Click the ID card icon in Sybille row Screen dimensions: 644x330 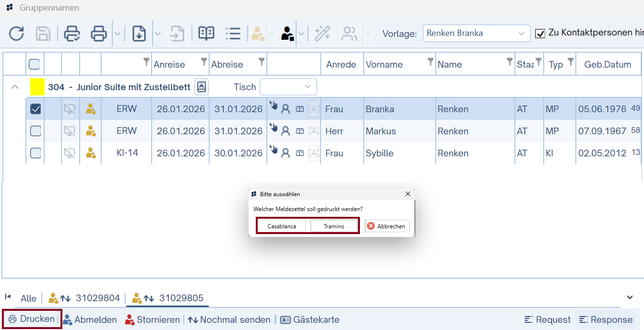[300, 153]
